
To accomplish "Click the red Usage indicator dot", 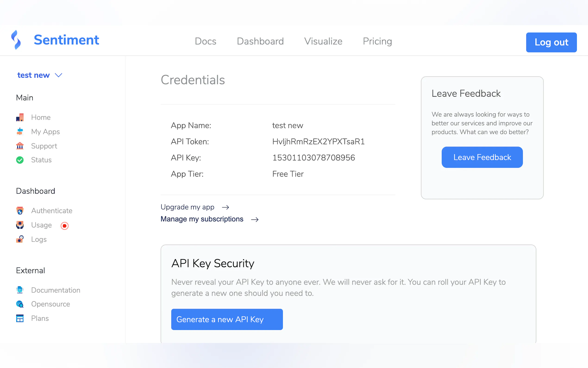I will click(x=64, y=226).
